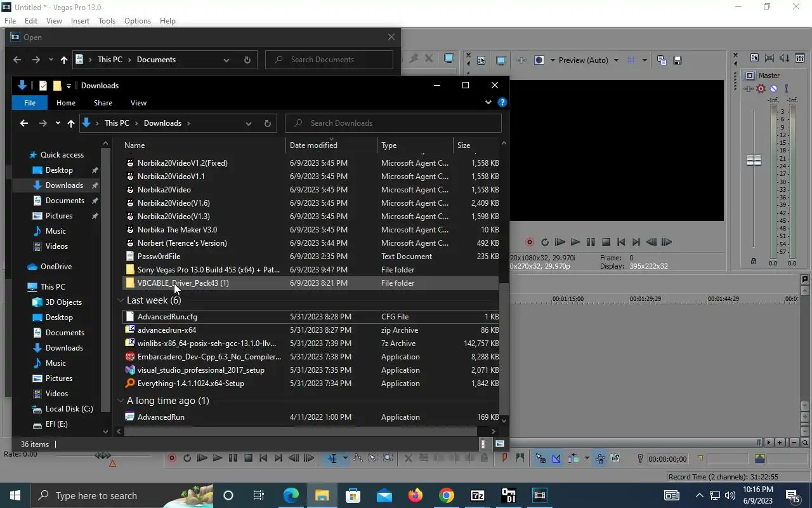Screen dimensions: 812x508
Task: Toggle Overlays grid icon in preview toolbar
Action: (631, 60)
